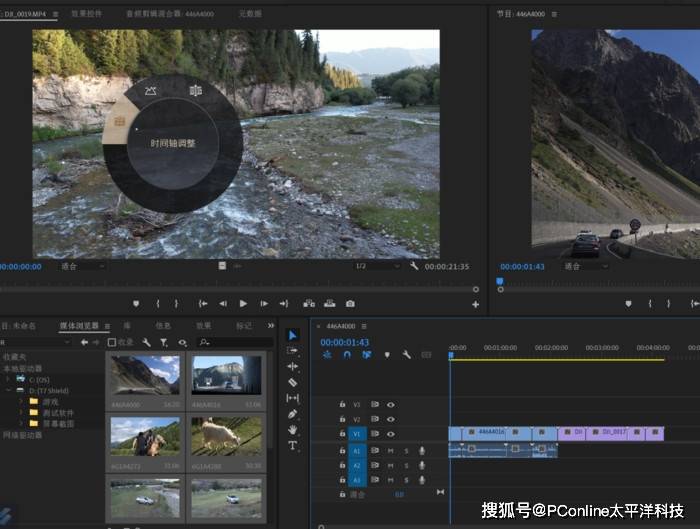700x529 pixels.
Task: Open Program monitor zoom level dropdown
Action: pyautogui.click(x=586, y=267)
